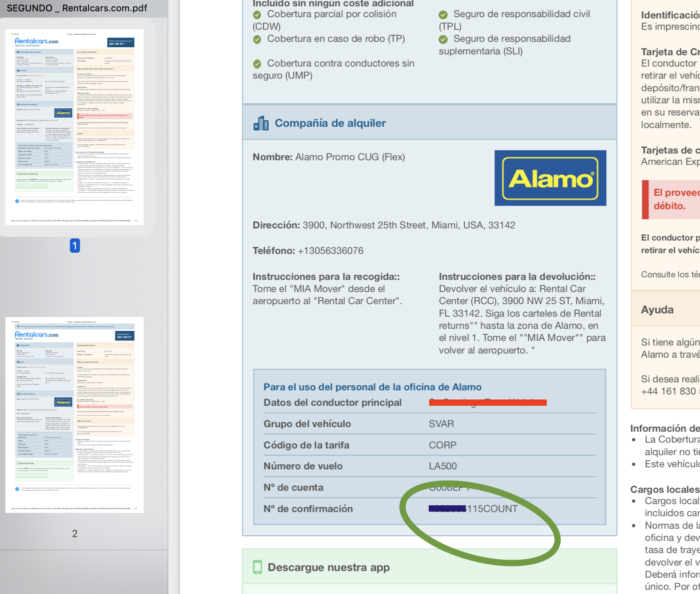This screenshot has width=700, height=594.
Task: Click the 'Número de vuelo' row label
Action: point(303,466)
